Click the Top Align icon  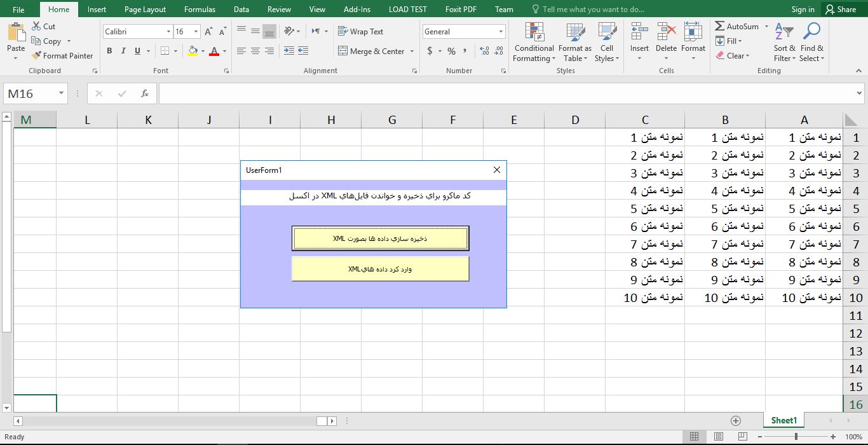[x=241, y=31]
